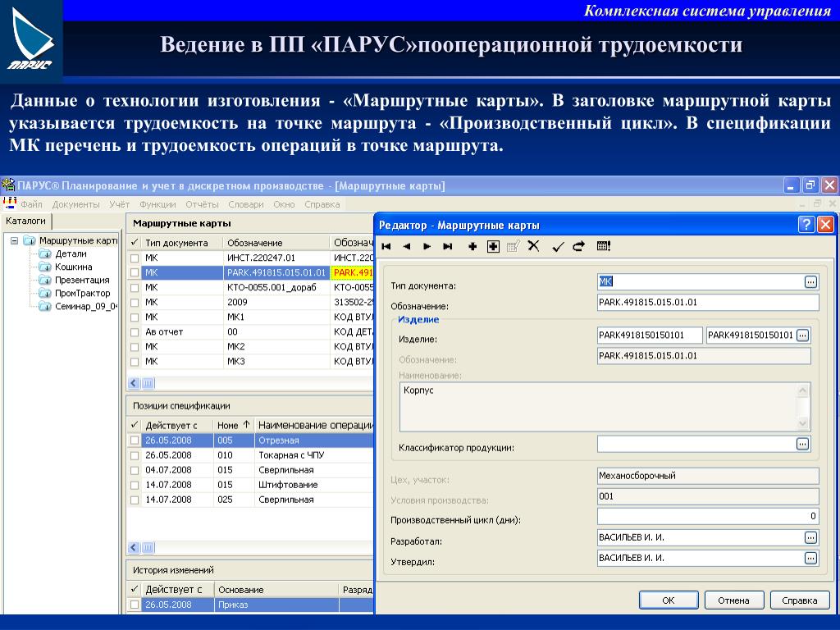Open the Словари menu
Image resolution: width=840 pixels, height=630 pixels.
(x=246, y=204)
